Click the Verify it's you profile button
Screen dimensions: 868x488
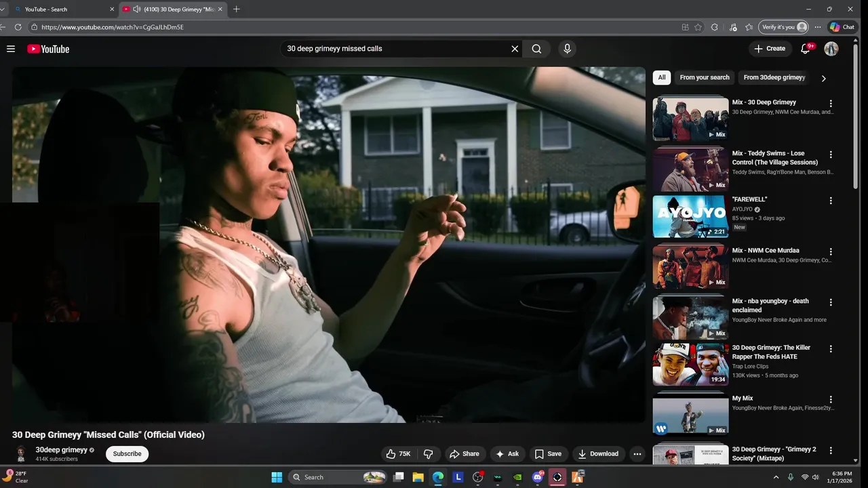click(x=784, y=27)
